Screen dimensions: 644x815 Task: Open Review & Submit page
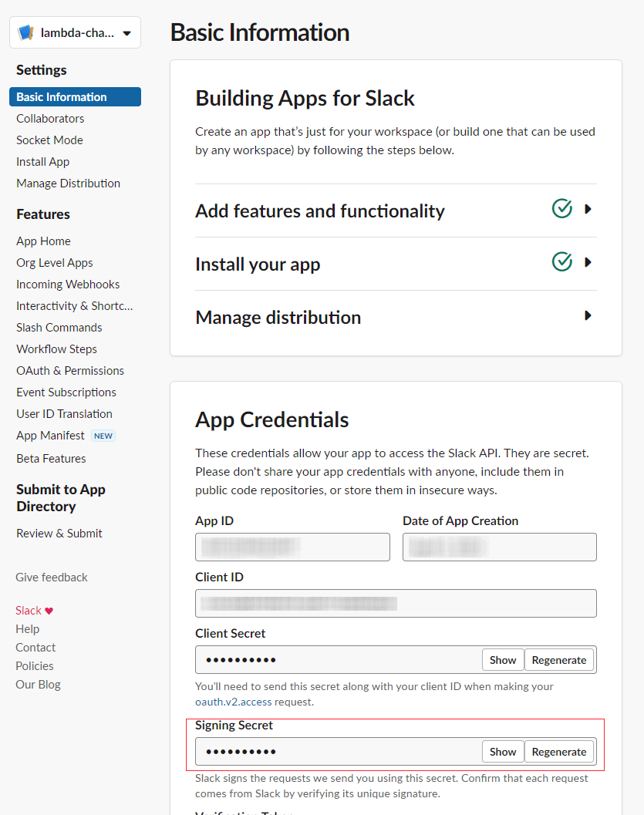tap(59, 534)
